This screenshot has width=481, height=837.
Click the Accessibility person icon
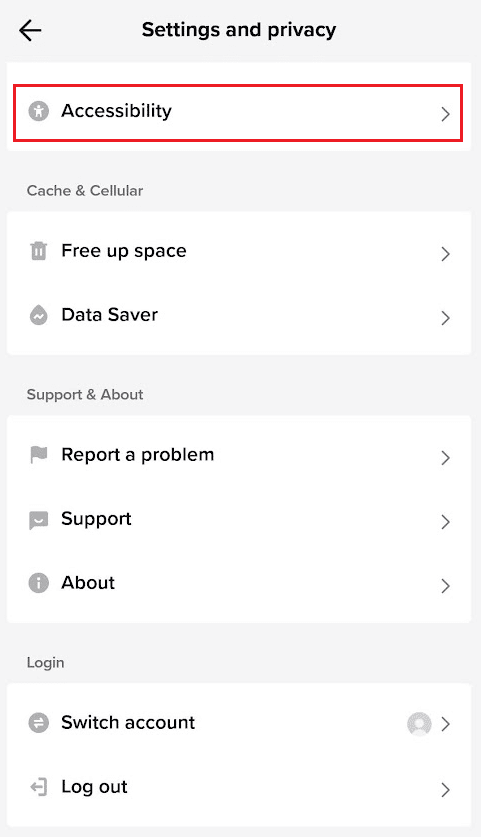[38, 111]
